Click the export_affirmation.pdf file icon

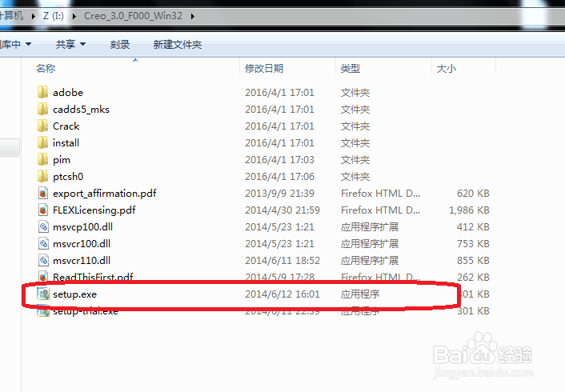(x=43, y=193)
